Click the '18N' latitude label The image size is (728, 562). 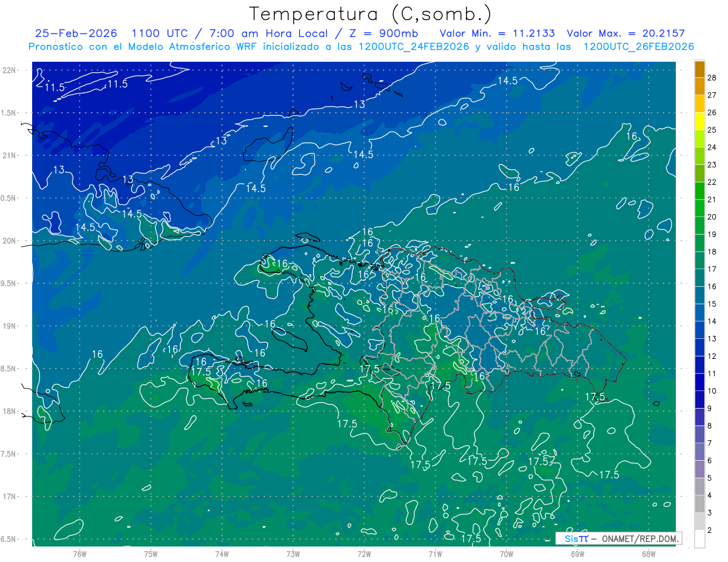[10, 411]
